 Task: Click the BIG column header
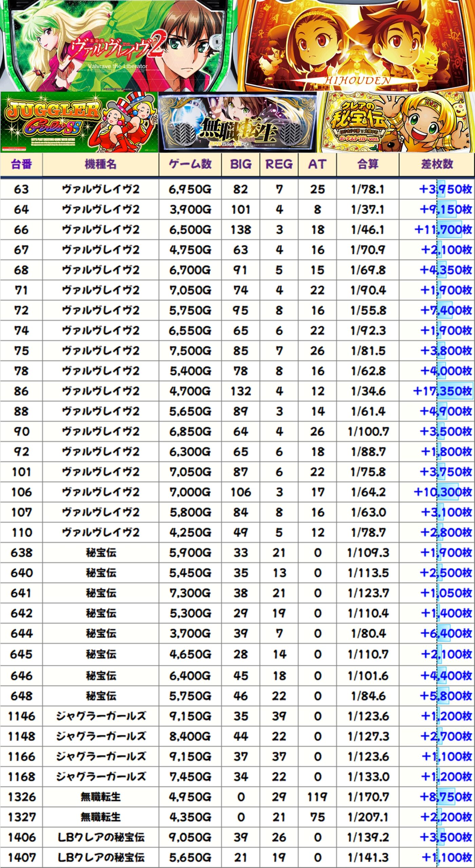[241, 164]
